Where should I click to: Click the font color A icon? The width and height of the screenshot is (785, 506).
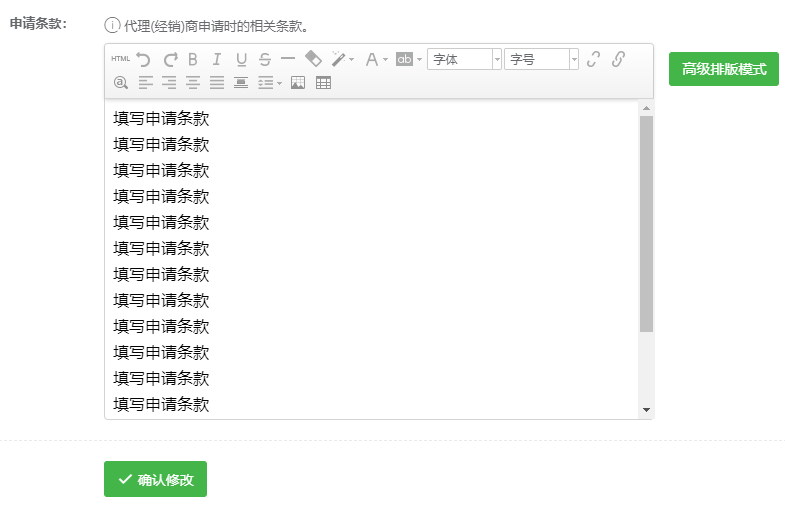[371, 60]
